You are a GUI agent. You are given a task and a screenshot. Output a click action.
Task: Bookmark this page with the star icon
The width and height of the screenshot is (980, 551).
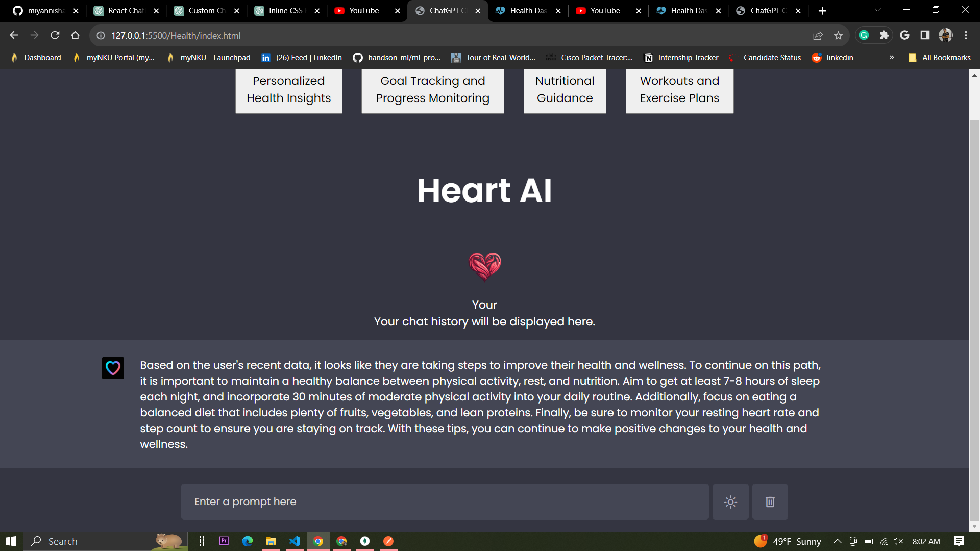838,35
